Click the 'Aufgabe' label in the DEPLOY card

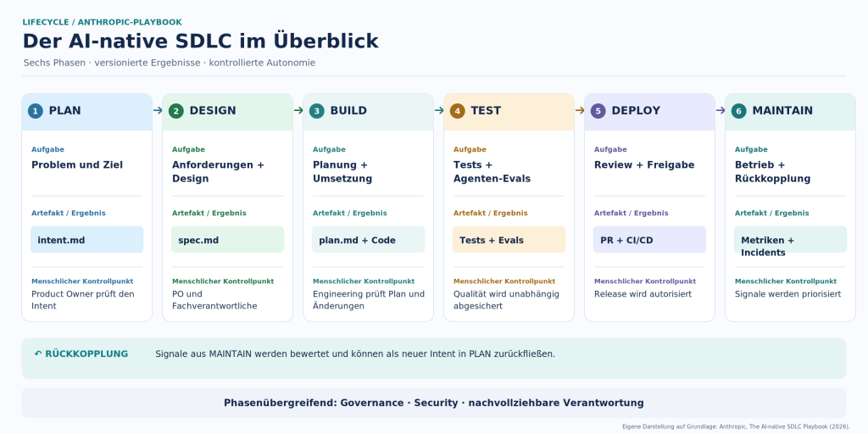(610, 149)
